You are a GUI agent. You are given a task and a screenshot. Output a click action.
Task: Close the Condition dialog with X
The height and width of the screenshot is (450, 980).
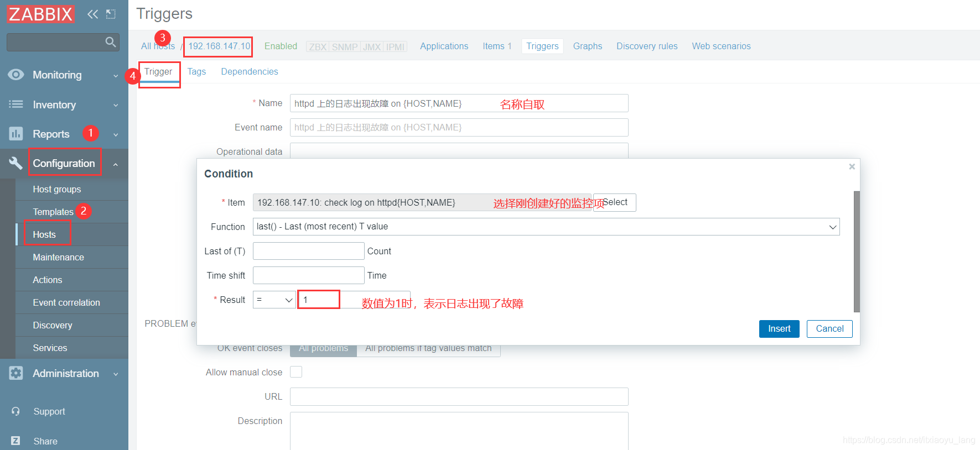click(852, 166)
